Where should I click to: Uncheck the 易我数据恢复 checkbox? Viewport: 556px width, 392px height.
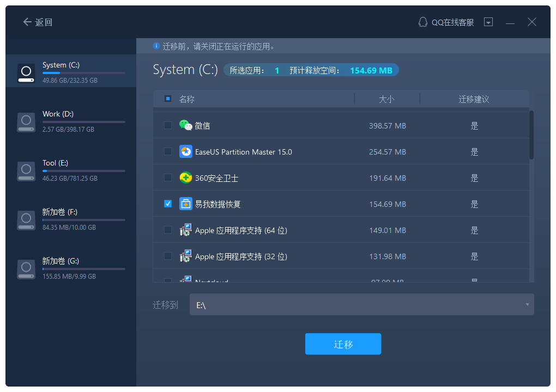[x=168, y=204]
